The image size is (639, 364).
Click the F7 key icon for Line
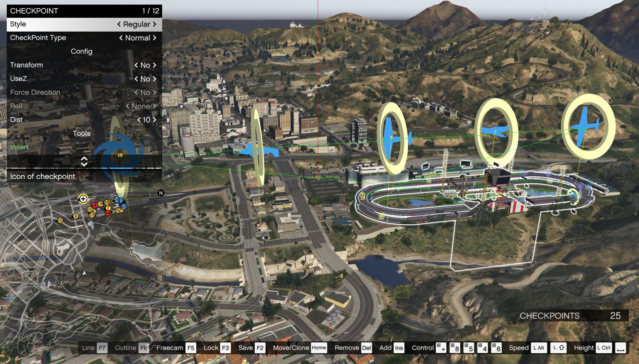pyautogui.click(x=102, y=348)
